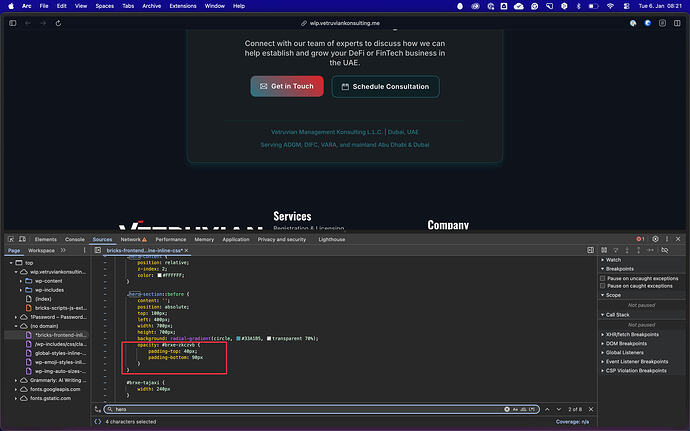Reload the page with refresh icon
The height and width of the screenshot is (431, 690).
pos(58,23)
